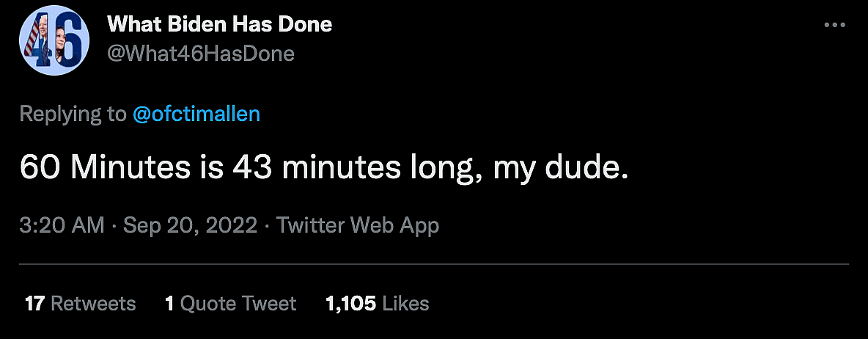The image size is (868, 339).
Task: Click the Sep 20, 2022 date
Action: point(190,225)
